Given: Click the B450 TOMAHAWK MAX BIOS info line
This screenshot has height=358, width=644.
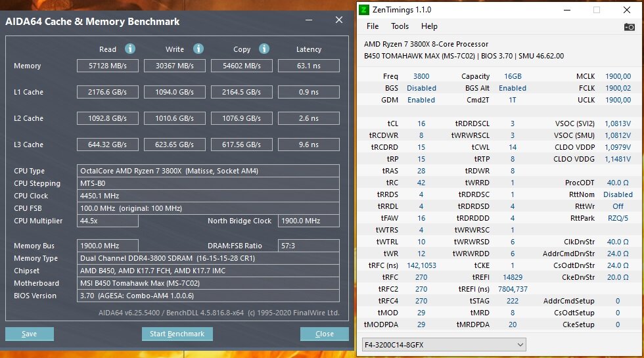Looking at the screenshot, I should 464,56.
